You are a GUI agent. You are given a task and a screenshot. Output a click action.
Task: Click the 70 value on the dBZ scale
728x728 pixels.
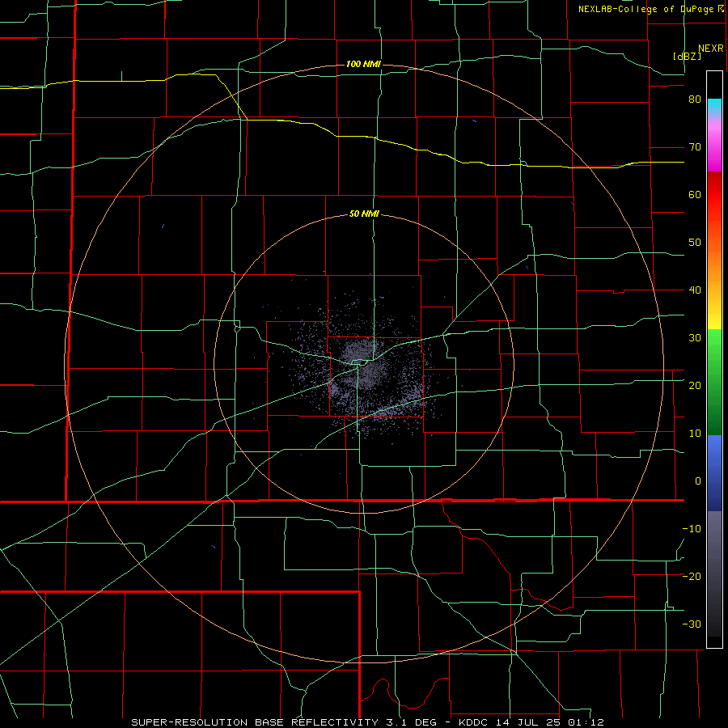(x=695, y=147)
